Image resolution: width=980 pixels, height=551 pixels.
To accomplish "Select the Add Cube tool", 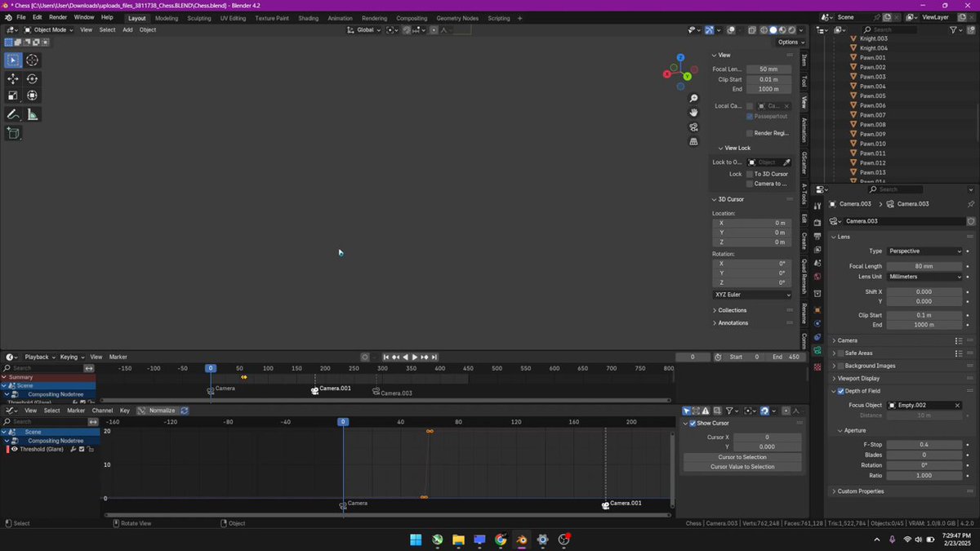I will [13, 133].
